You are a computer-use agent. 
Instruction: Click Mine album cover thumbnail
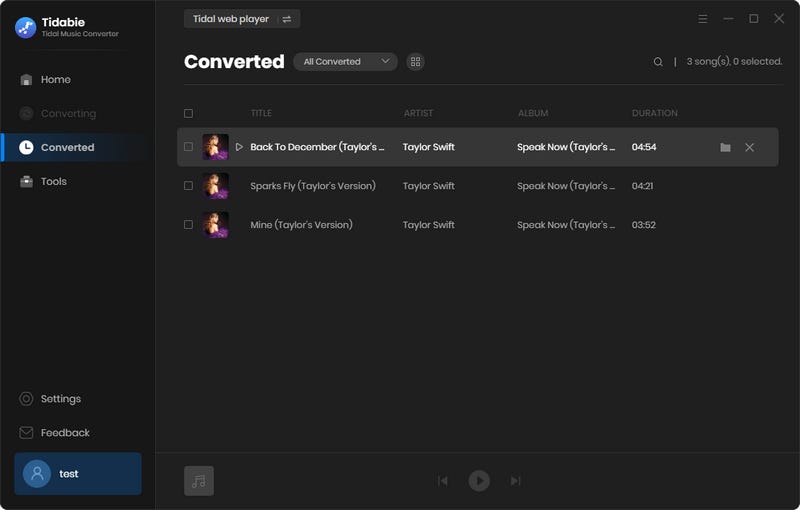point(215,225)
